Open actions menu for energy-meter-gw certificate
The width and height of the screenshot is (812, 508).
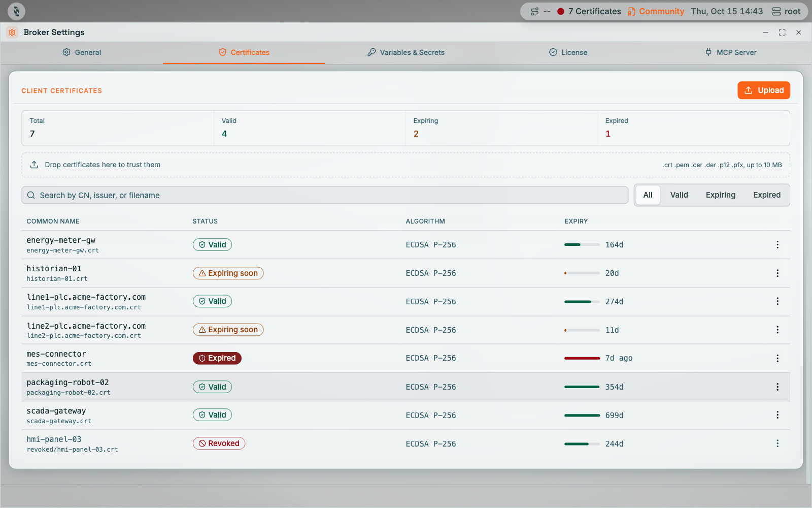(x=777, y=245)
